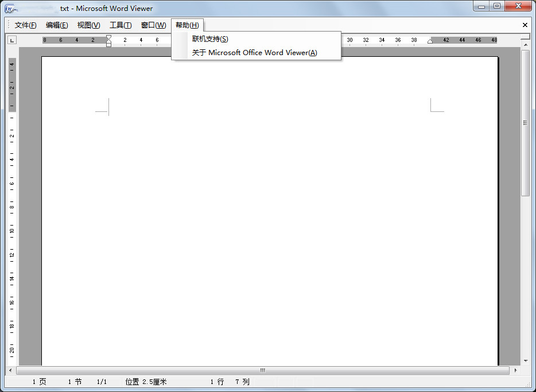The image size is (536, 392).
Task: Open the 窗口 menu
Action: (x=153, y=25)
